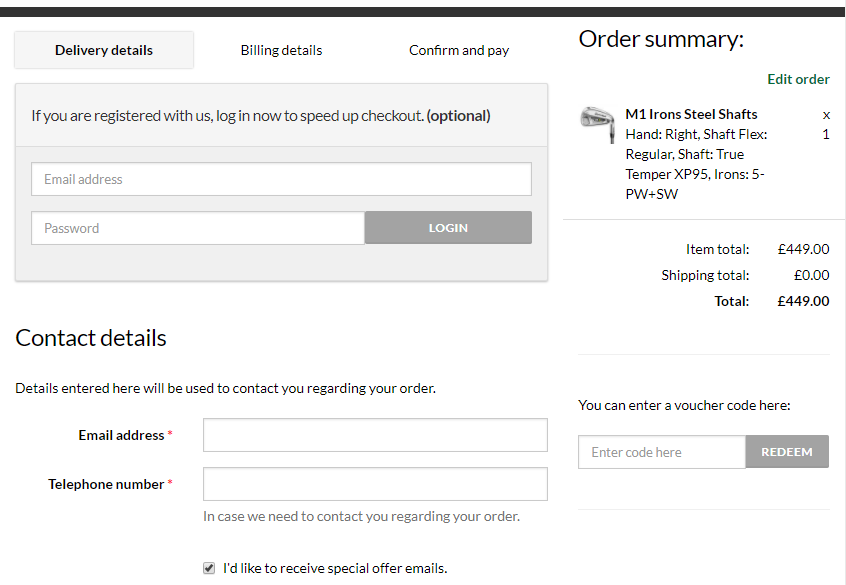This screenshot has height=585, width=846.
Task: Select the contact Email address input box
Action: coord(375,435)
